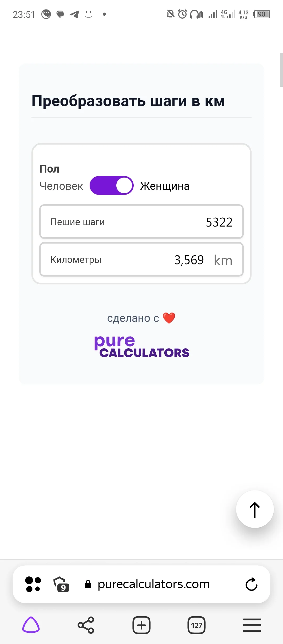Tap the Telegram notification icon
This screenshot has height=644, width=283.
pyautogui.click(x=74, y=14)
